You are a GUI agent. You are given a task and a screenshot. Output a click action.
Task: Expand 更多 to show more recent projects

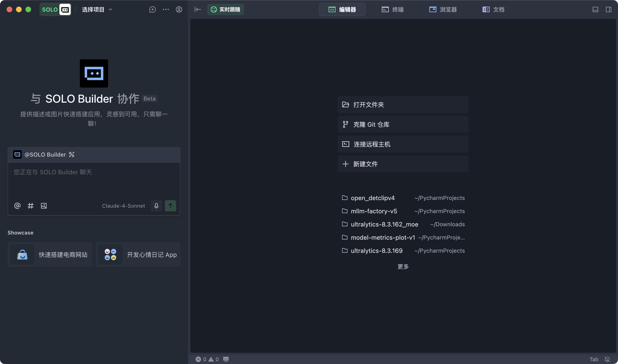tap(403, 266)
